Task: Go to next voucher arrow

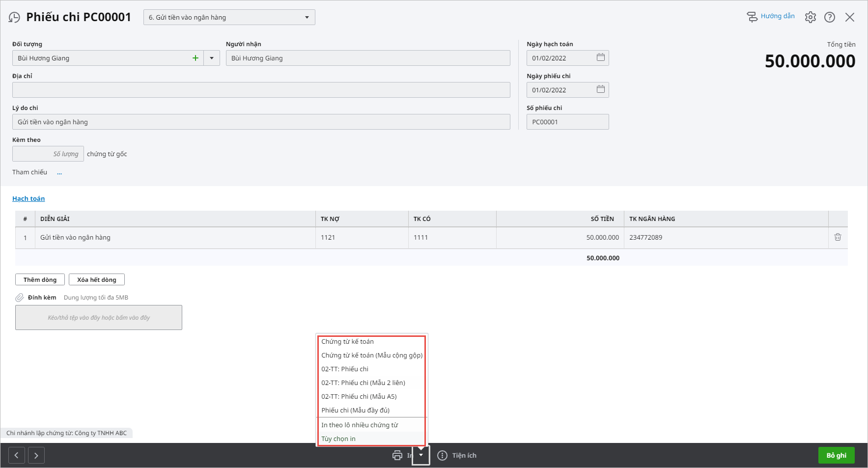Action: [36, 455]
